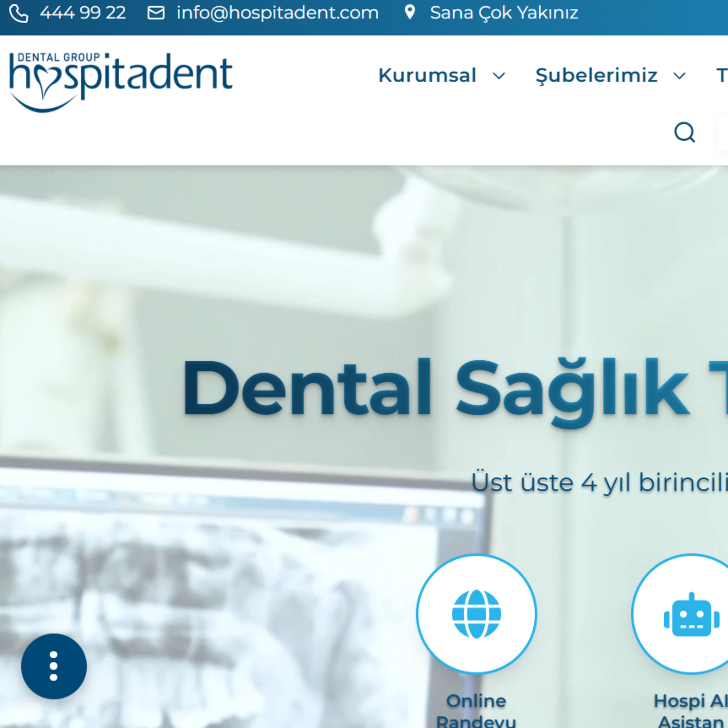
Task: Click the three-dot floating menu button
Action: pos(53,666)
